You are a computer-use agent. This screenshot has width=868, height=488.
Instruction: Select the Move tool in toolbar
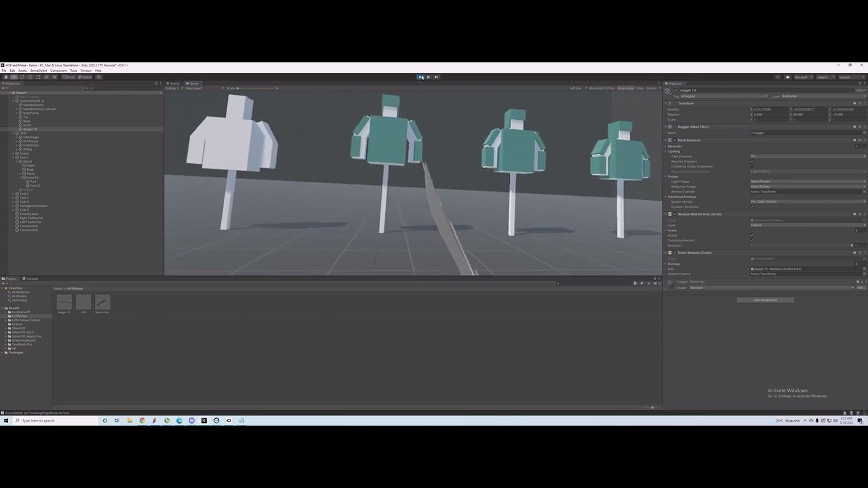(14, 77)
